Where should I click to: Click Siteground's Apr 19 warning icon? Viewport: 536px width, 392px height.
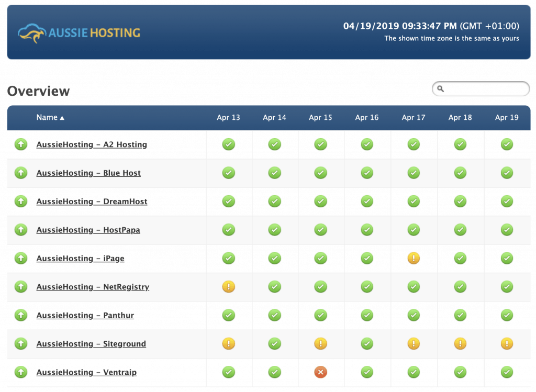[507, 344]
